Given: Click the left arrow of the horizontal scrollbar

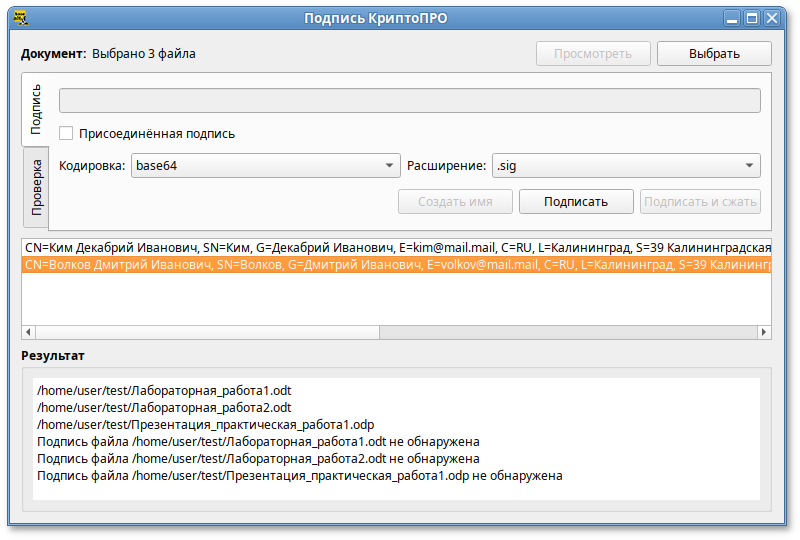Looking at the screenshot, I should click(x=28, y=332).
